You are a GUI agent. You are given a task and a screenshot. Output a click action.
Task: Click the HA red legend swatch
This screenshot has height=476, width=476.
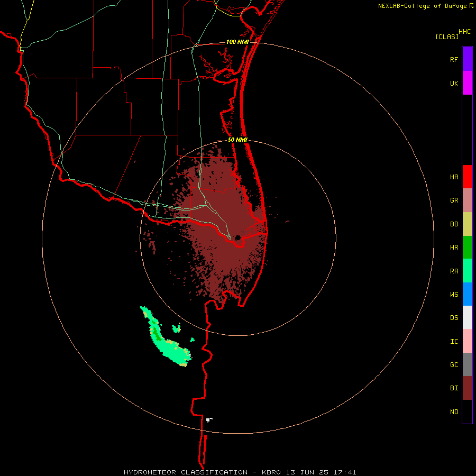(467, 177)
